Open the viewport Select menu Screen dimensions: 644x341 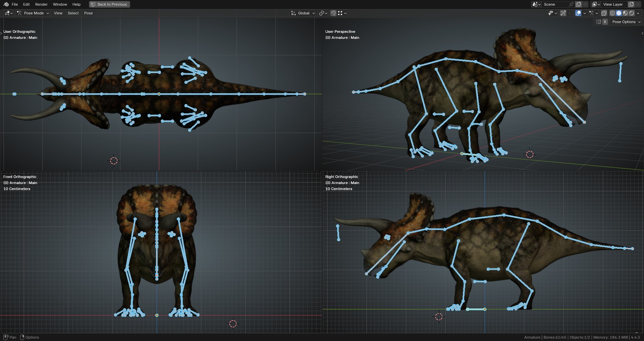(73, 13)
